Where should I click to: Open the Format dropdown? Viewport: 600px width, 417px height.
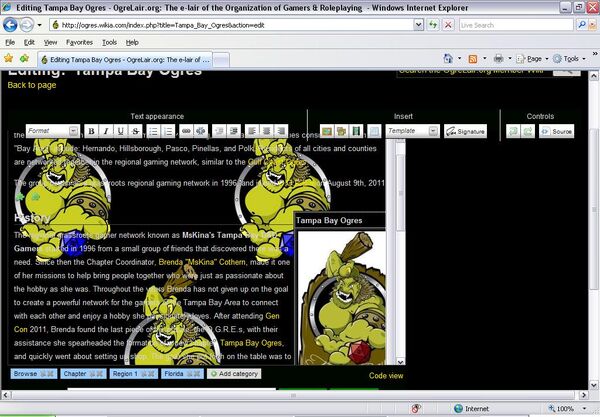click(53, 131)
